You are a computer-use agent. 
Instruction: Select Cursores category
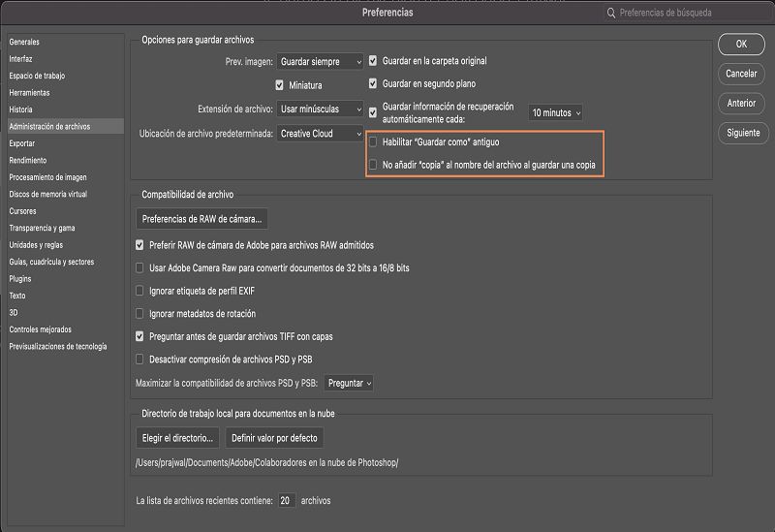coord(65,211)
